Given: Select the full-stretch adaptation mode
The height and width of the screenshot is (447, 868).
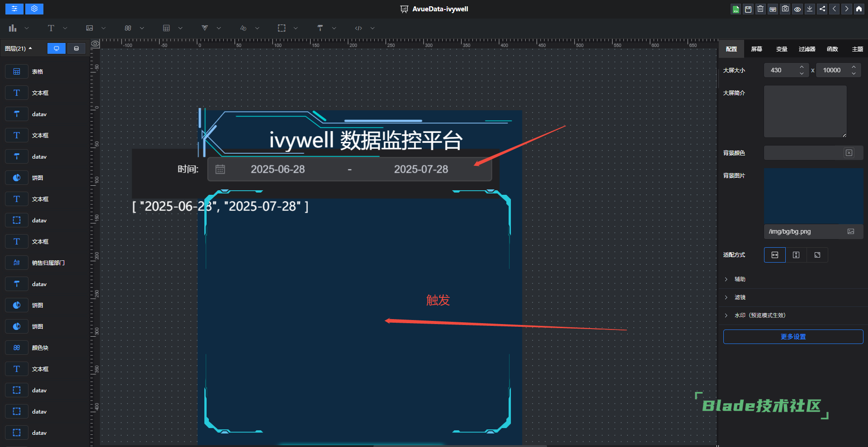Looking at the screenshot, I should pos(817,255).
